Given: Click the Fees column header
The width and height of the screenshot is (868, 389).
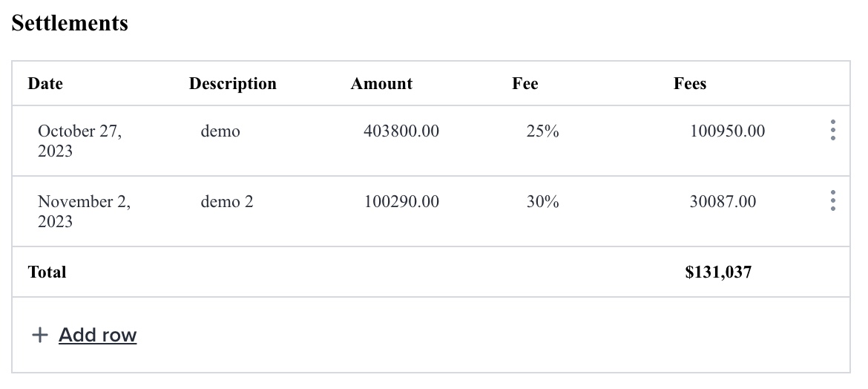Looking at the screenshot, I should 690,84.
